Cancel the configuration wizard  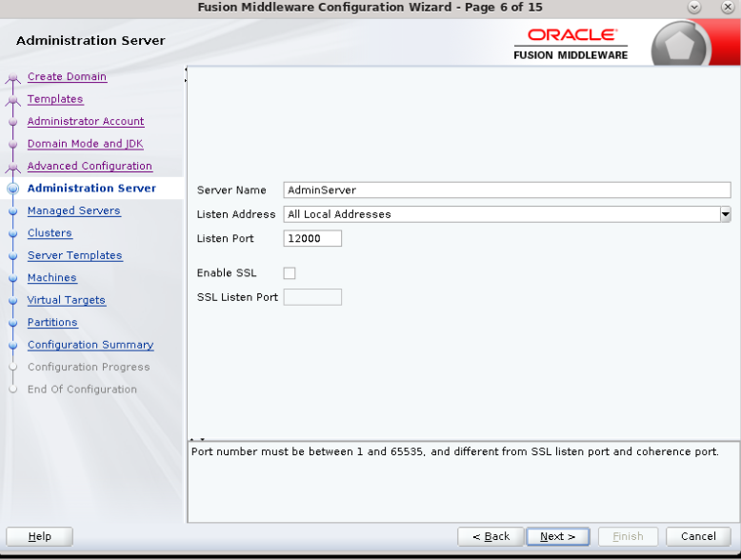698,536
